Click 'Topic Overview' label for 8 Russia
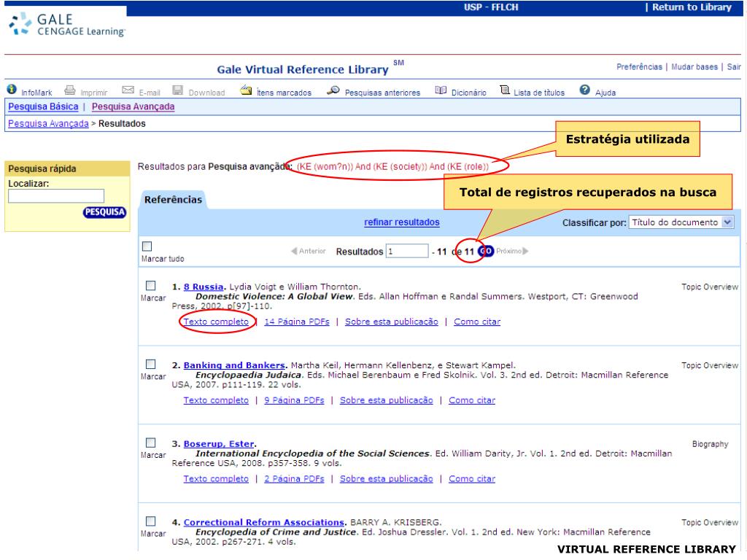 click(x=709, y=287)
